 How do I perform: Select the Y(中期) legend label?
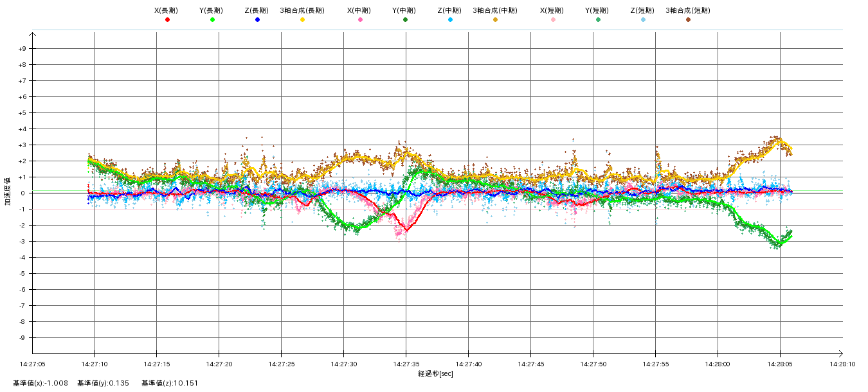pos(404,10)
